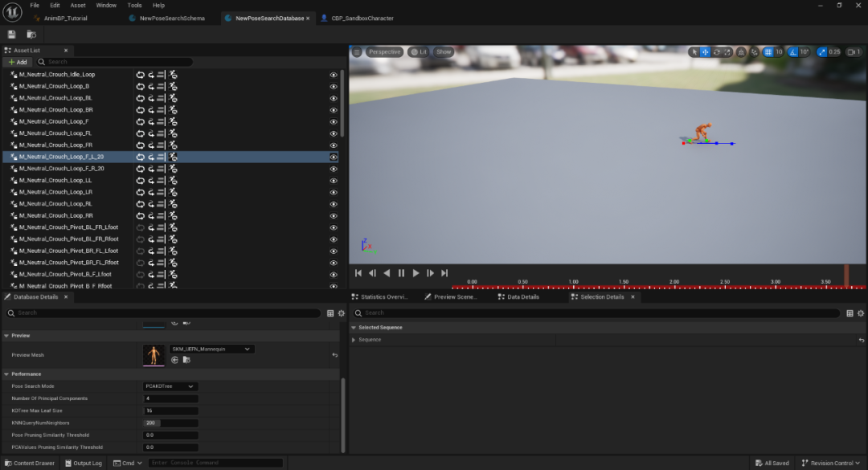Screen dimensions: 868x470
Task: Toggle visibility eye for M_Neutral_Crouch_Loop_B
Action: pyautogui.click(x=334, y=86)
